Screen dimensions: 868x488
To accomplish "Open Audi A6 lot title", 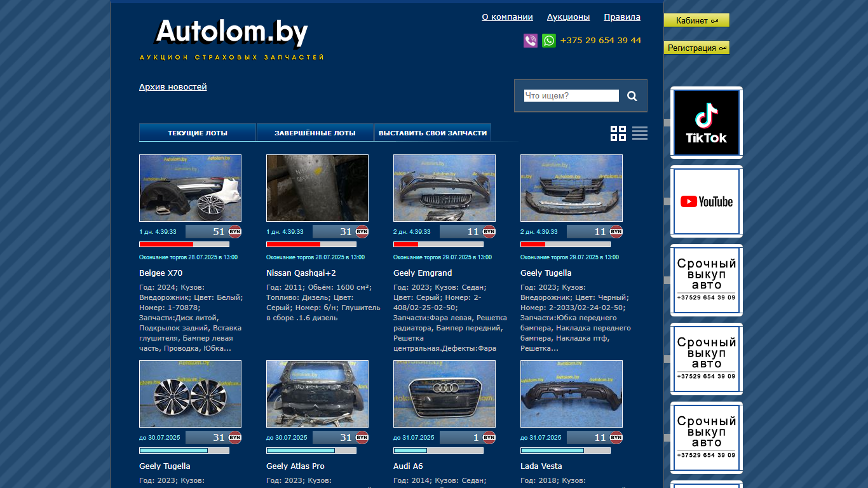I will click(408, 466).
